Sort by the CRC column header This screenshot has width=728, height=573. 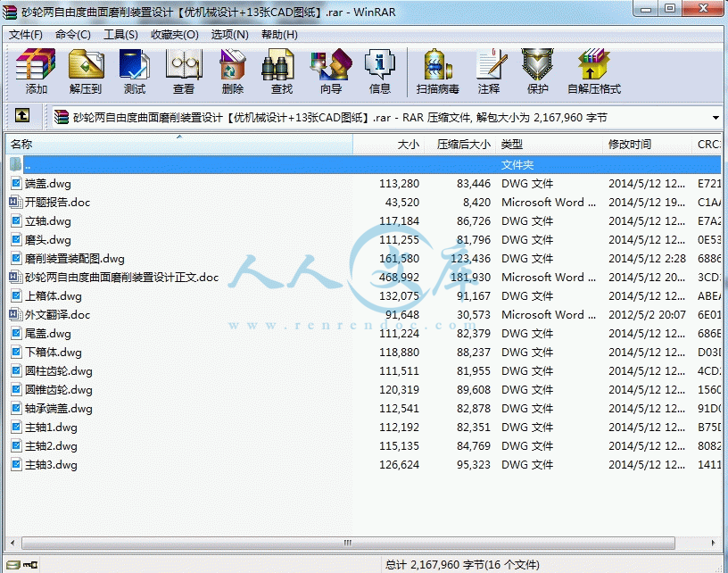coord(707,145)
